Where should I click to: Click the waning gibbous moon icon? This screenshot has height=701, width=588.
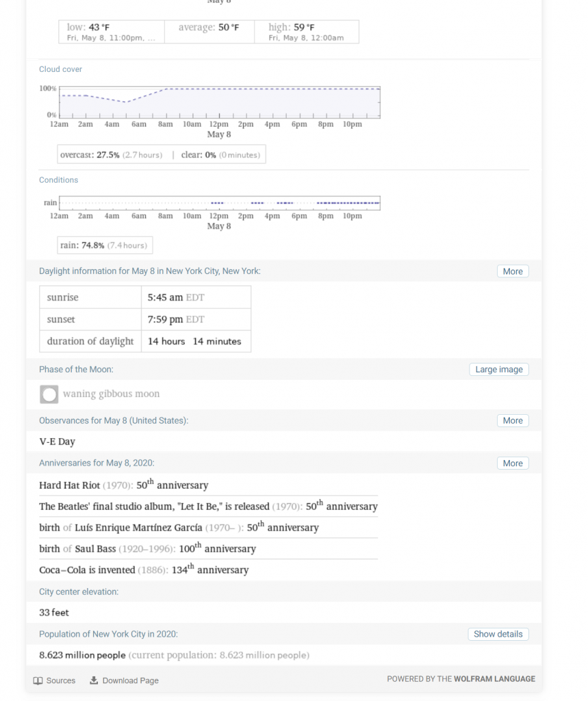49,394
